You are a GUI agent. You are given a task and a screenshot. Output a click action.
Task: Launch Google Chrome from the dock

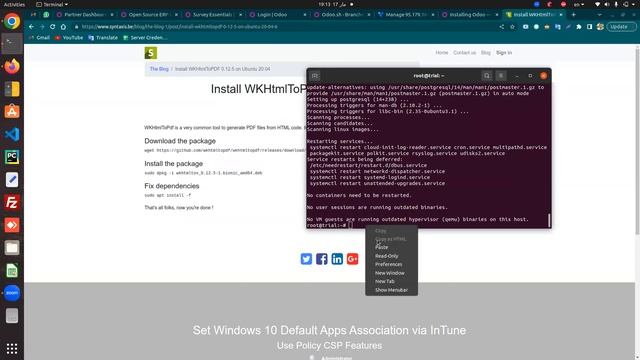click(12, 21)
